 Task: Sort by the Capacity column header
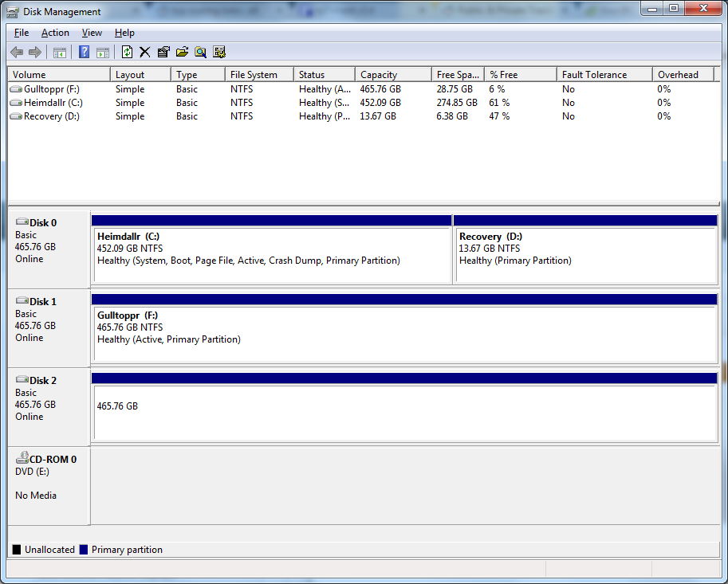click(394, 75)
